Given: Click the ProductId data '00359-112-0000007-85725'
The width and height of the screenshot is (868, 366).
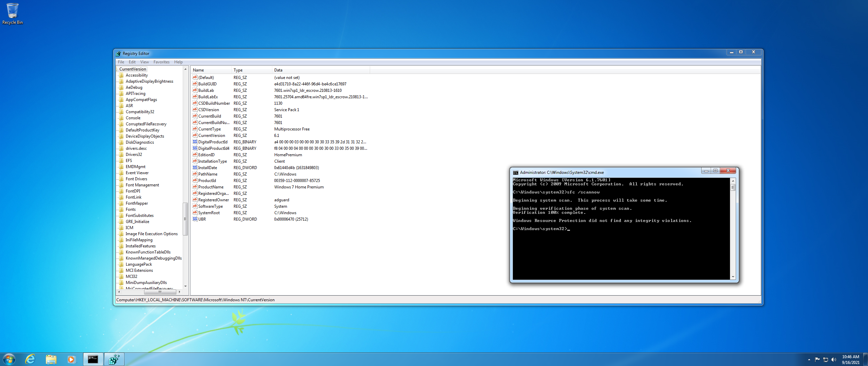Looking at the screenshot, I should click(x=297, y=181).
